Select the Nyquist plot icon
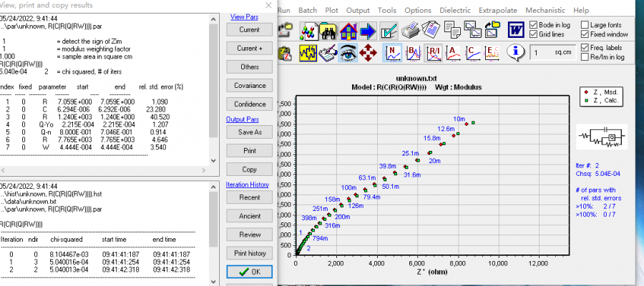 coord(394,53)
